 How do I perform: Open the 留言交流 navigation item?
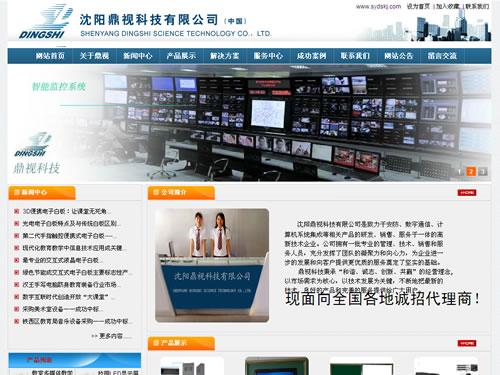click(442, 56)
